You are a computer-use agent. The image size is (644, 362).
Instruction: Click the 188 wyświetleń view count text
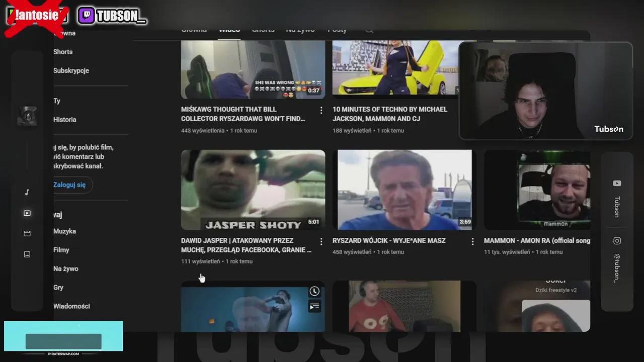pyautogui.click(x=352, y=131)
